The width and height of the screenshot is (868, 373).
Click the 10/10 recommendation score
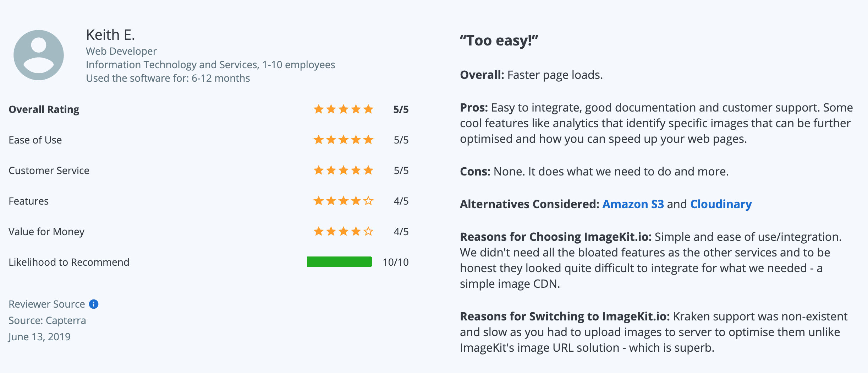395,262
